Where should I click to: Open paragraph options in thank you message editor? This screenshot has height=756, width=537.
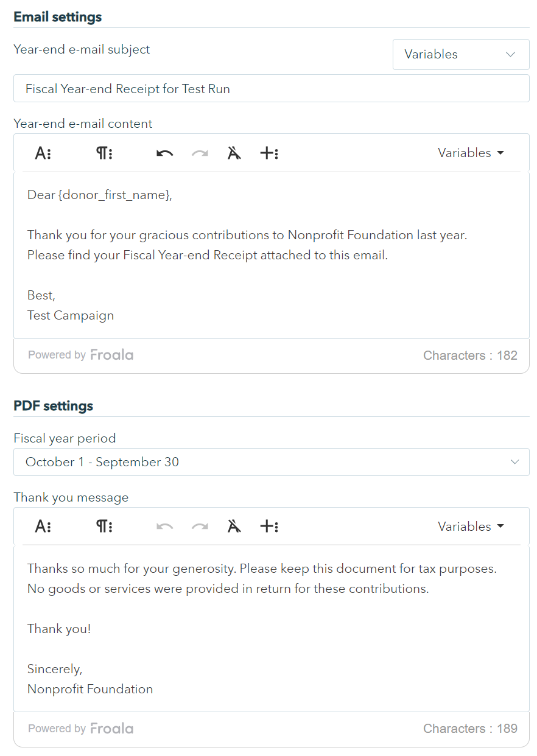click(104, 527)
